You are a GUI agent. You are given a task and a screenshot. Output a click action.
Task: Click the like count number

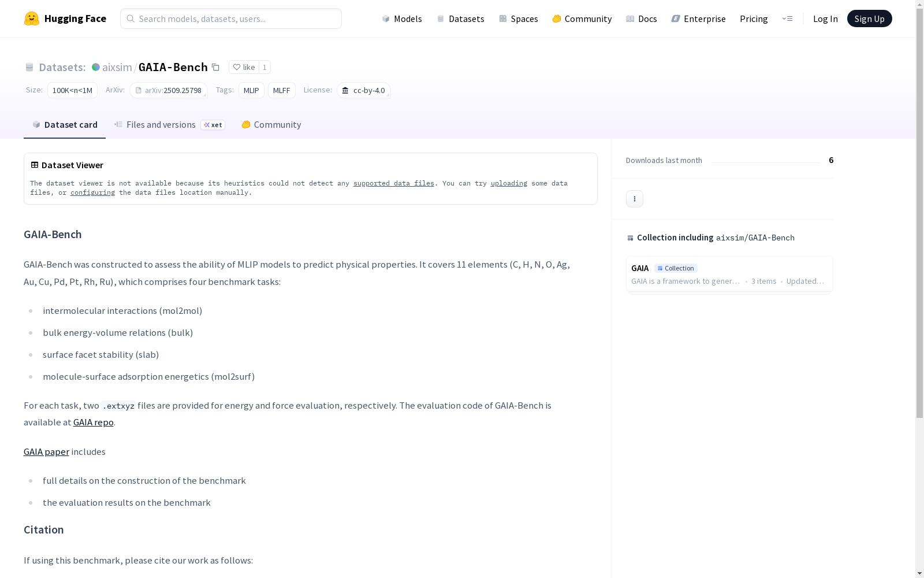click(x=264, y=67)
